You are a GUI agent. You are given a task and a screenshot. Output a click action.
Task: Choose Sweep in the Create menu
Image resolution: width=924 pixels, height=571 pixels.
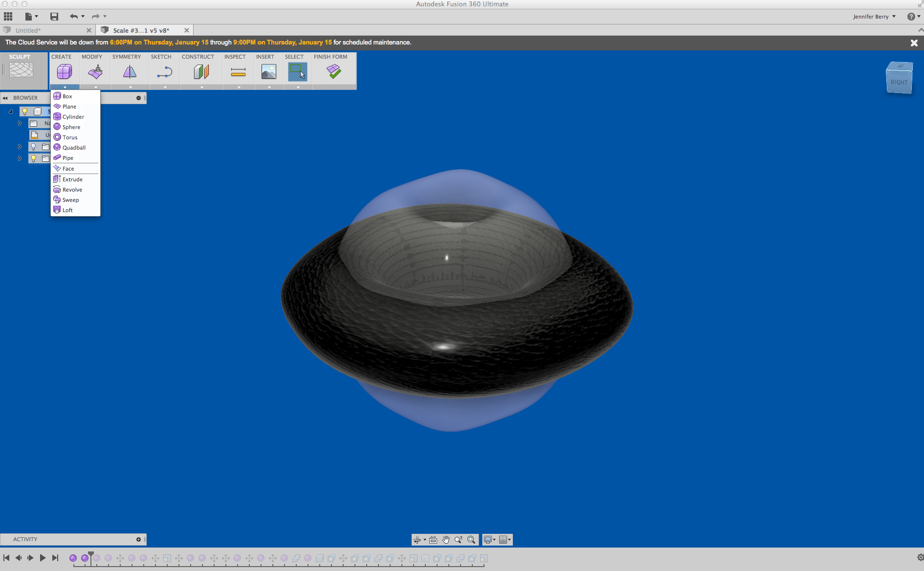click(76, 200)
